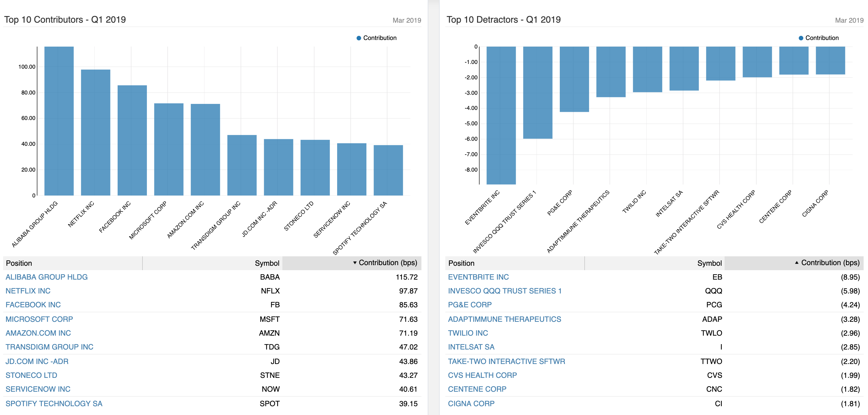Open the CENTENE CORP position link

(x=477, y=389)
